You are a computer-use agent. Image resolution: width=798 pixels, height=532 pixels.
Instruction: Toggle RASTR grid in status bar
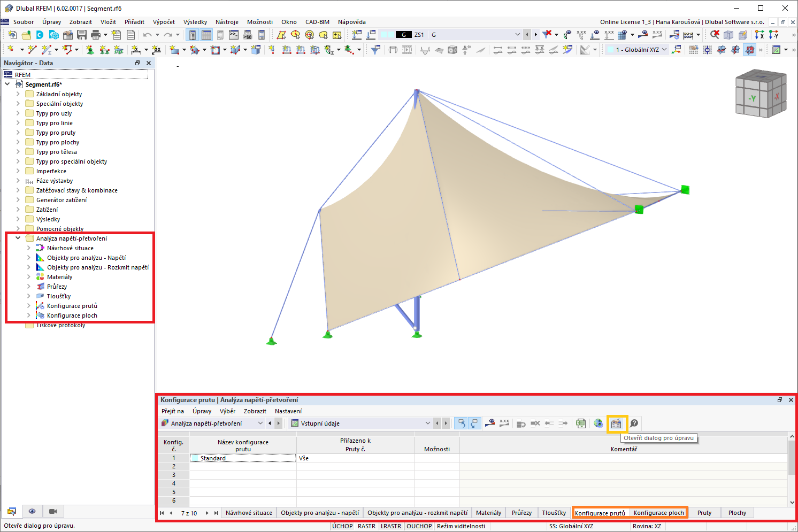pos(366,526)
